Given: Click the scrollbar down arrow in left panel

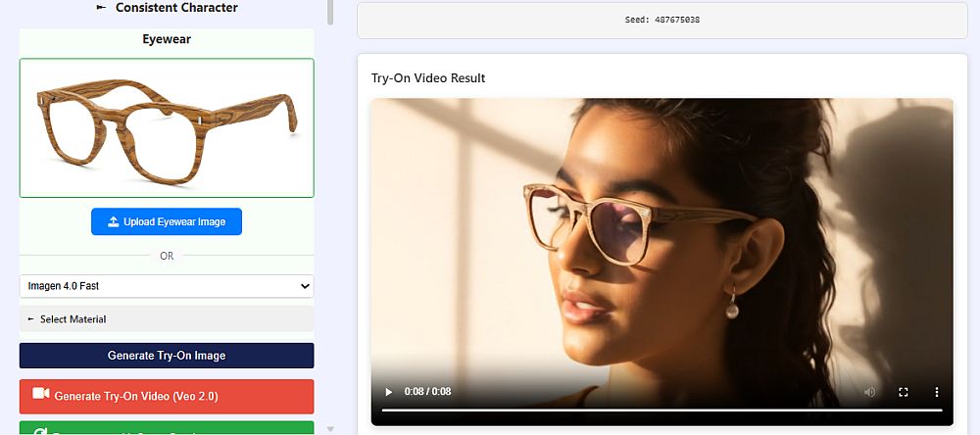Looking at the screenshot, I should [330, 428].
